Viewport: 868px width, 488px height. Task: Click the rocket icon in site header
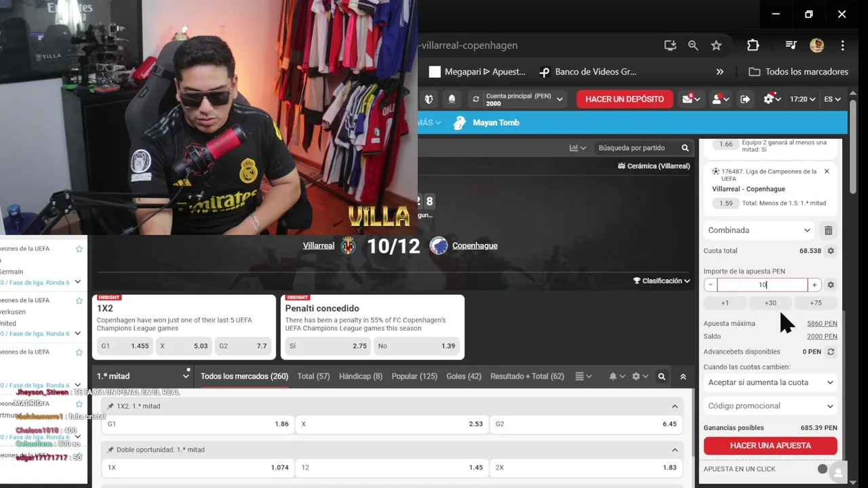tap(452, 99)
